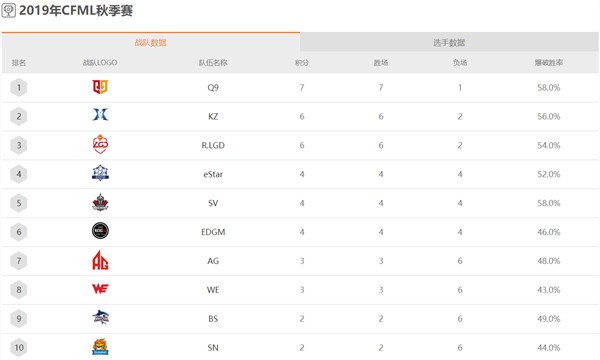
Task: Click the BS shark team logo
Action: click(100, 318)
